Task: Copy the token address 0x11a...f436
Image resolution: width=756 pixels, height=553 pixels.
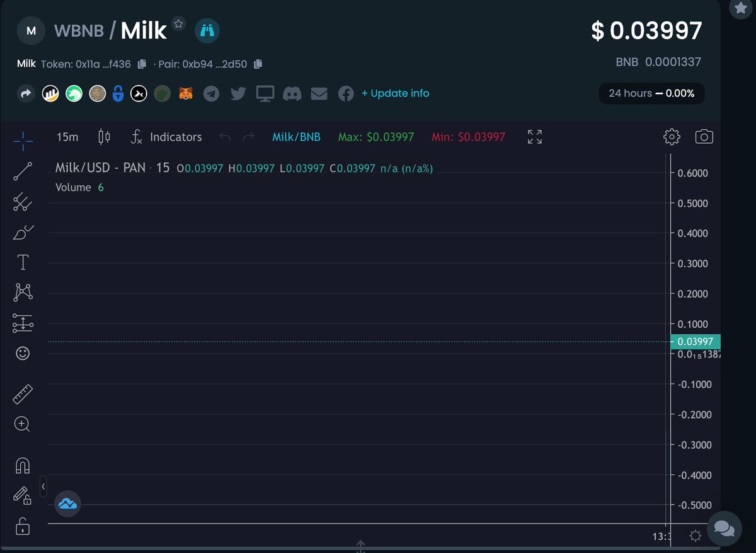Action: pos(142,64)
